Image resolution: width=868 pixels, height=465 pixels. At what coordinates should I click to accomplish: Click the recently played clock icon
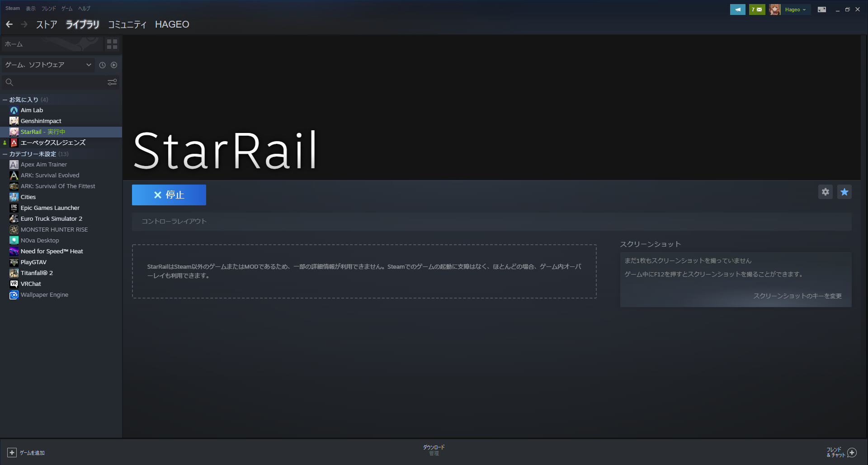coord(102,65)
